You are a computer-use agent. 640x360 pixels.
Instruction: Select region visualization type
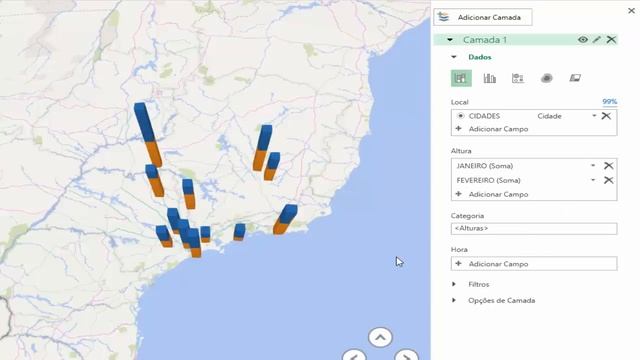575,78
